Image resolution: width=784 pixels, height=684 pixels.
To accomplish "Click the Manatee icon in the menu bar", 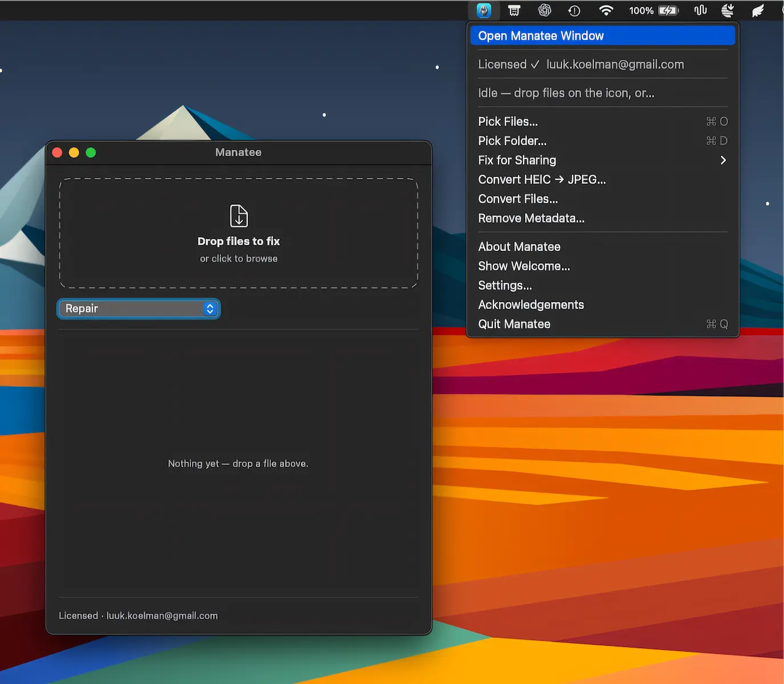I will tap(484, 10).
